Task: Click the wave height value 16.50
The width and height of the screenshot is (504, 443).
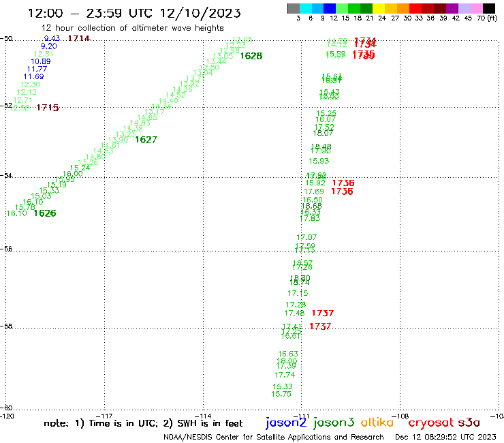Action: pyautogui.click(x=313, y=200)
